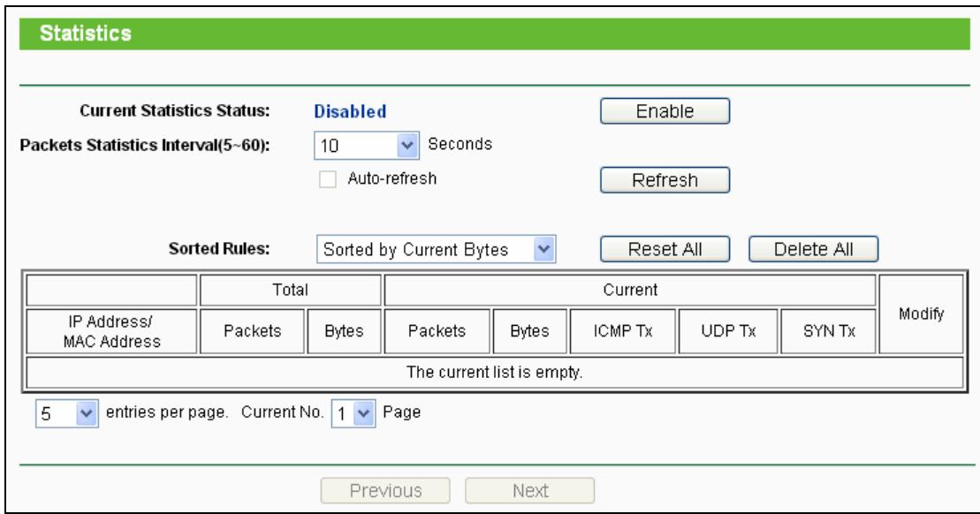
Task: Open the Current No. page dropdown
Action: (x=353, y=413)
